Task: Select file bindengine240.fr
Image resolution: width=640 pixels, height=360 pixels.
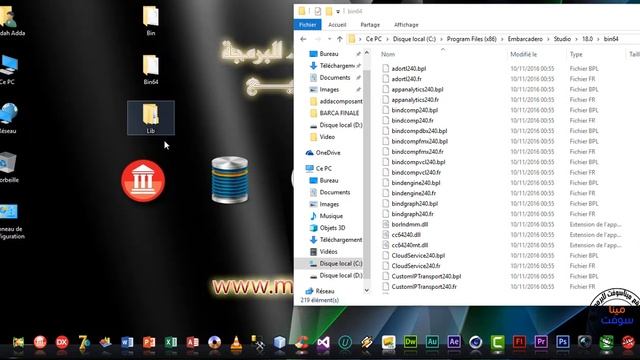Action: point(409,193)
